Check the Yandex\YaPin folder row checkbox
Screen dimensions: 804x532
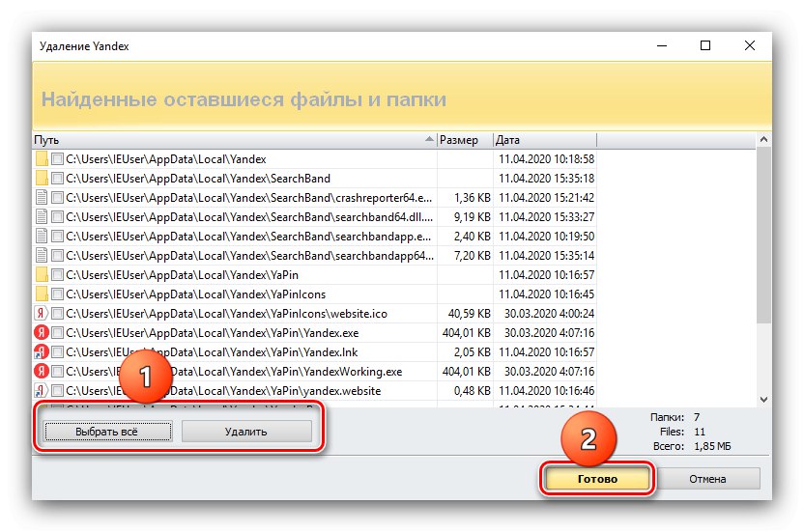coord(57,275)
